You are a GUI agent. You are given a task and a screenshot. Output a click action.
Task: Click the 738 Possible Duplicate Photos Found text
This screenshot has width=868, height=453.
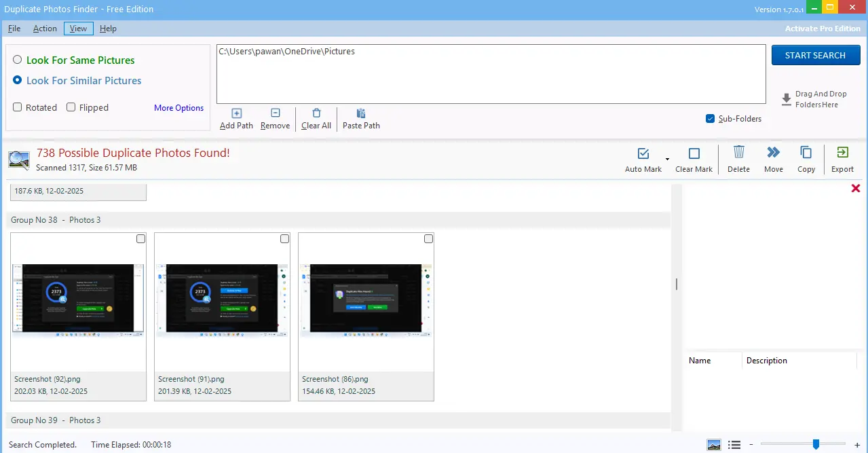point(133,153)
